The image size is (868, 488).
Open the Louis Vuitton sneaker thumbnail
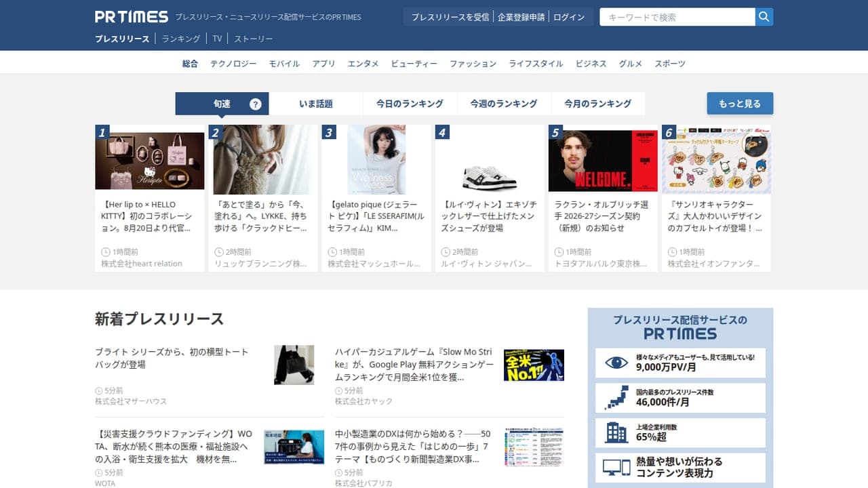490,160
